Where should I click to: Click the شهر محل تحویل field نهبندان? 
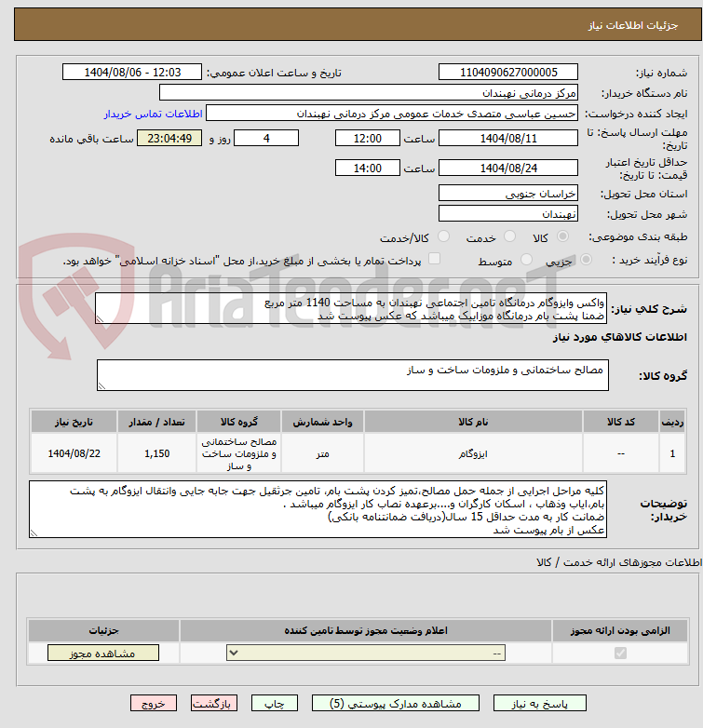[508, 213]
